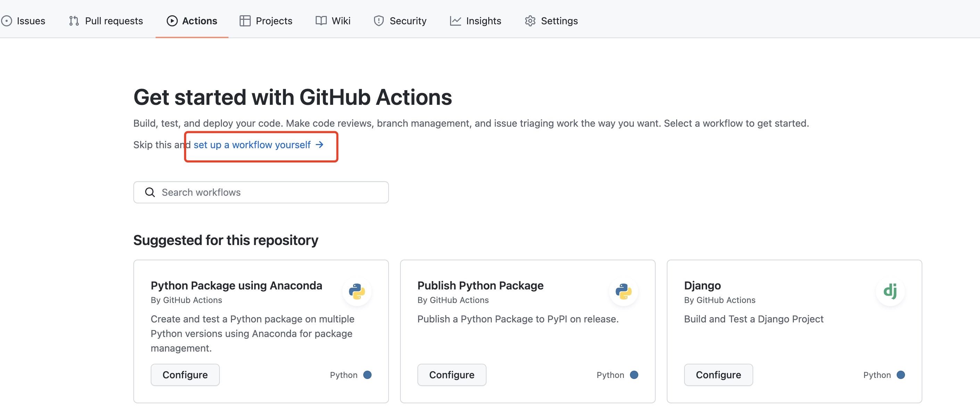Click the Python language dot on Django card
This screenshot has height=413, width=980.
tap(900, 375)
